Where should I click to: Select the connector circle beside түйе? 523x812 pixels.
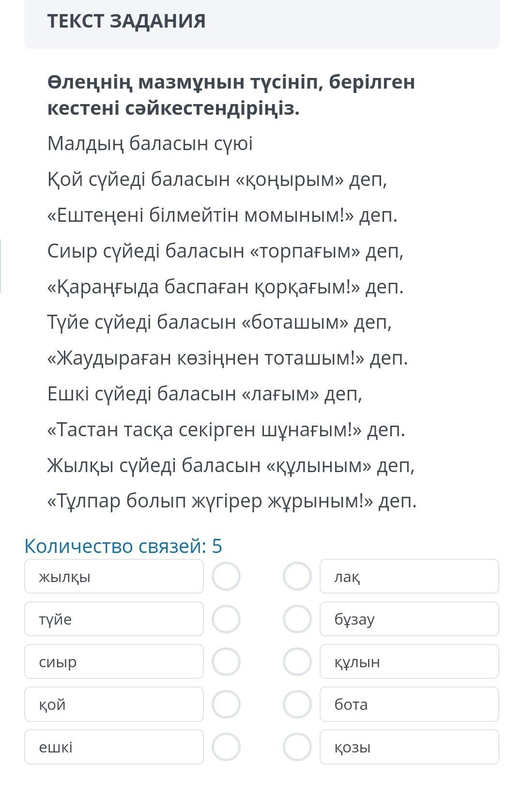226,619
